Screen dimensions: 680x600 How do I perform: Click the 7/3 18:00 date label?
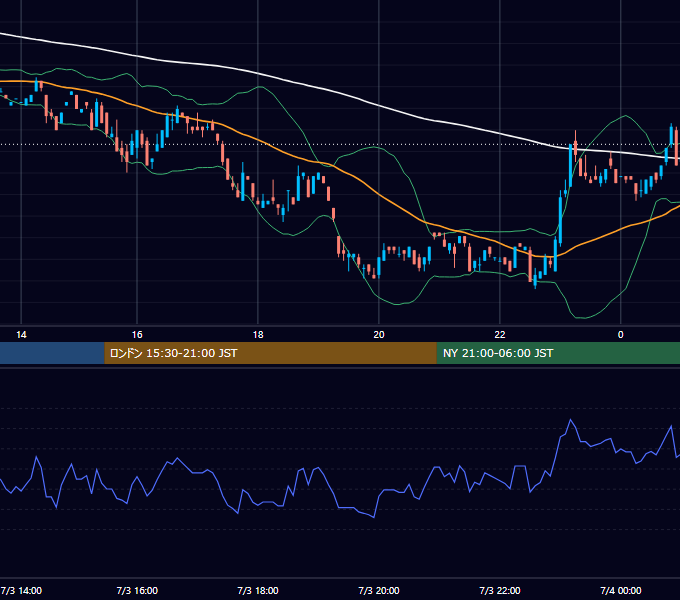(x=258, y=590)
